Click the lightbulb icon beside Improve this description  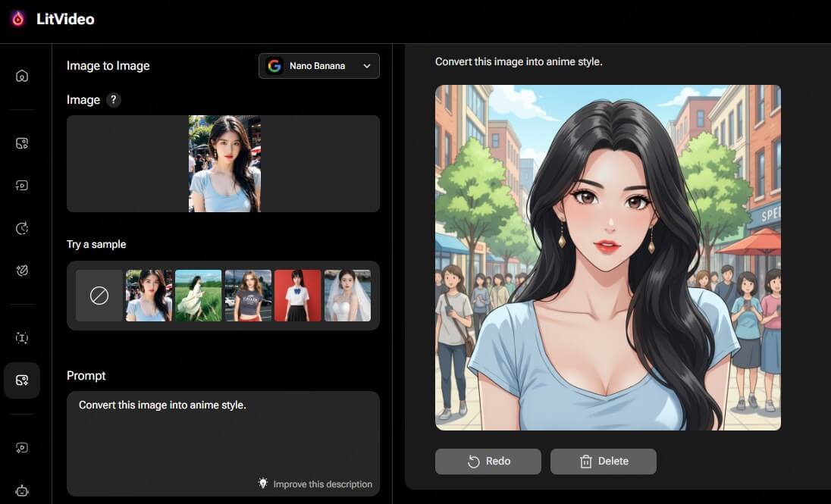[x=263, y=484]
